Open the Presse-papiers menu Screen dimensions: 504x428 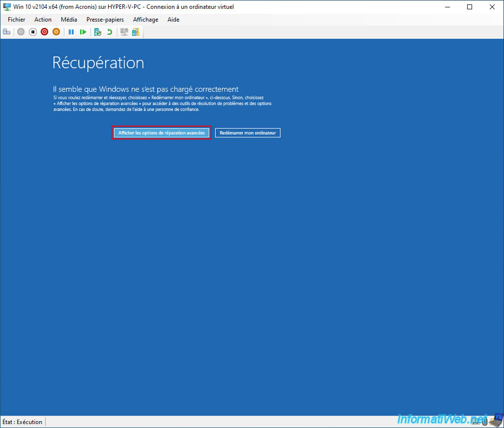coord(105,20)
